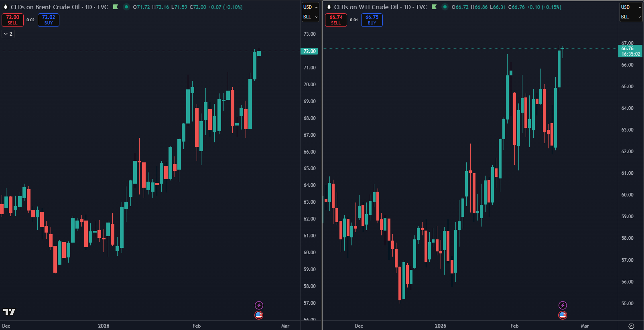Viewport: 644px width, 330px height.
Task: Click the green flag icon on Brent chart
Action: click(x=116, y=7)
